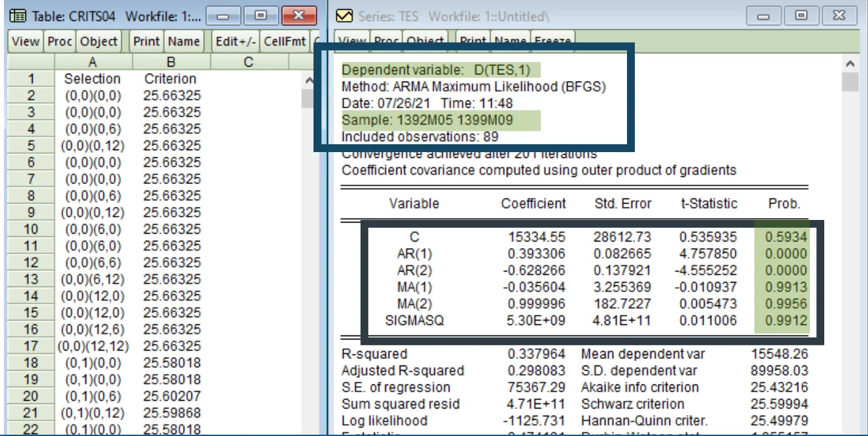Close the Series TES window
This screenshot has height=436, width=868.
pos(841,16)
